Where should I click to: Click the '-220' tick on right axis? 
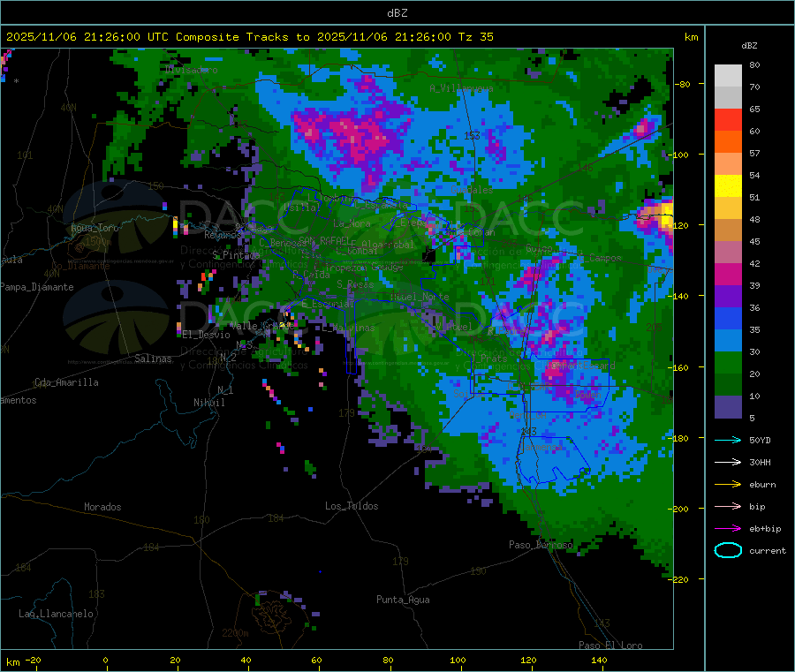pos(679,579)
